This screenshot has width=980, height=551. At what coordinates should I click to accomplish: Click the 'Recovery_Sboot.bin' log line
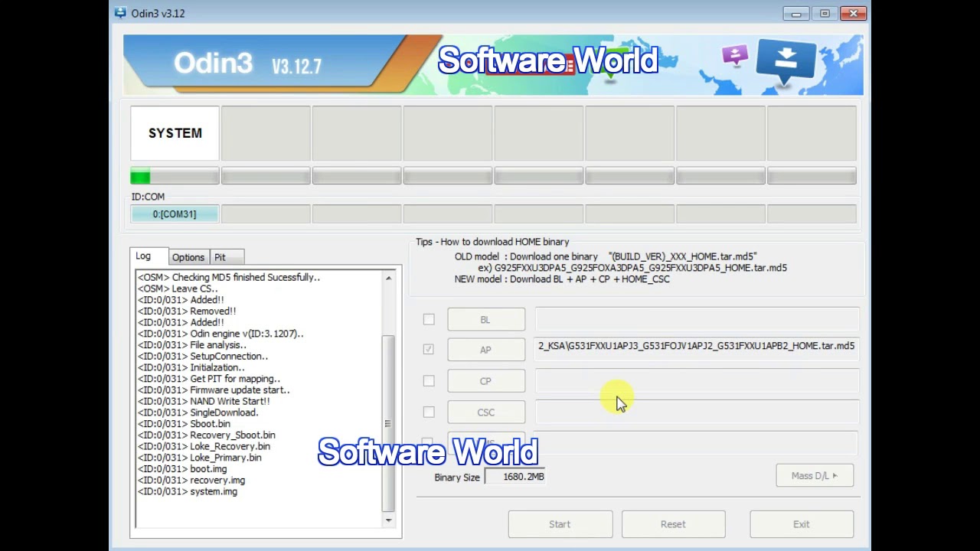(x=207, y=435)
